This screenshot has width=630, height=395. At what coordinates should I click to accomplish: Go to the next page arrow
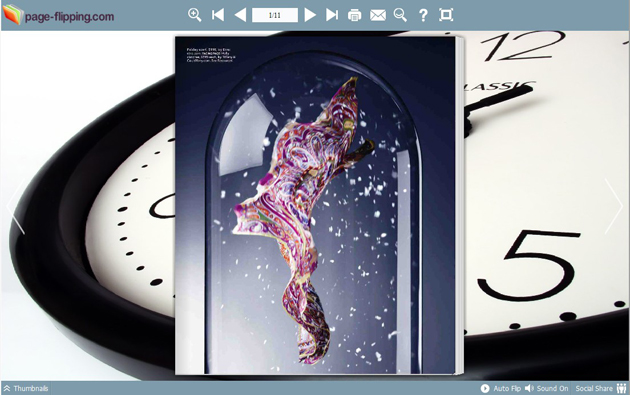tap(310, 15)
